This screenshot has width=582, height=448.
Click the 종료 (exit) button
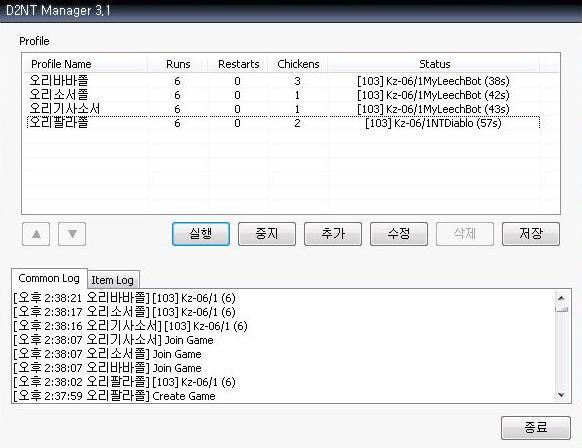(536, 428)
